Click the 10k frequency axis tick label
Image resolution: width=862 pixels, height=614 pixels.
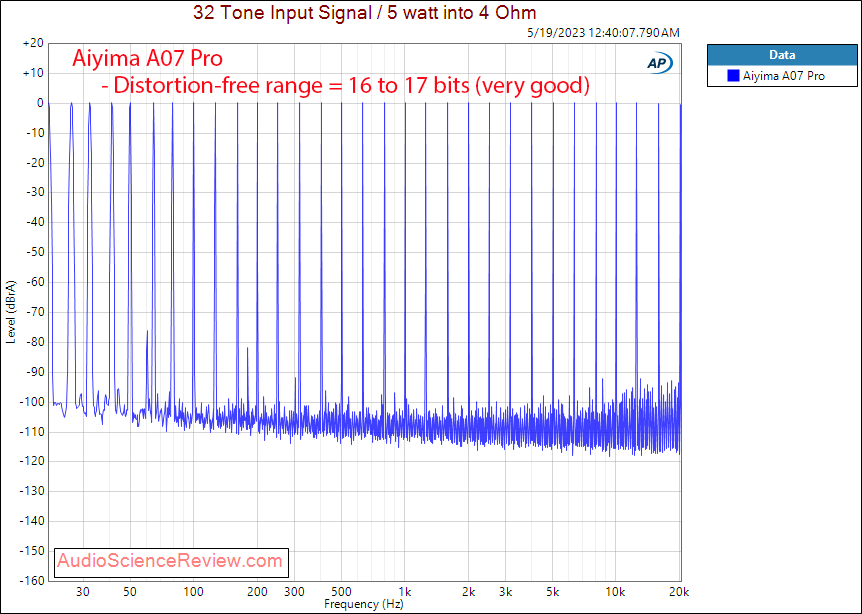(616, 592)
